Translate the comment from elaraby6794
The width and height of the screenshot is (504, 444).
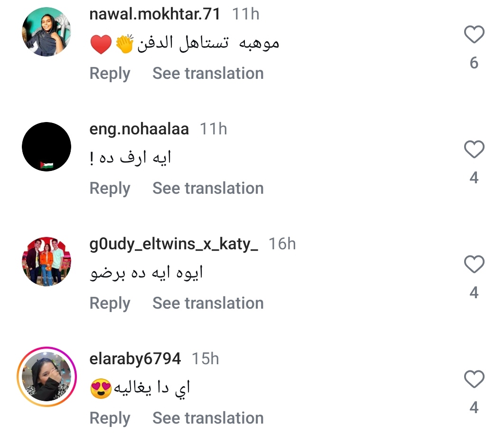pos(208,418)
